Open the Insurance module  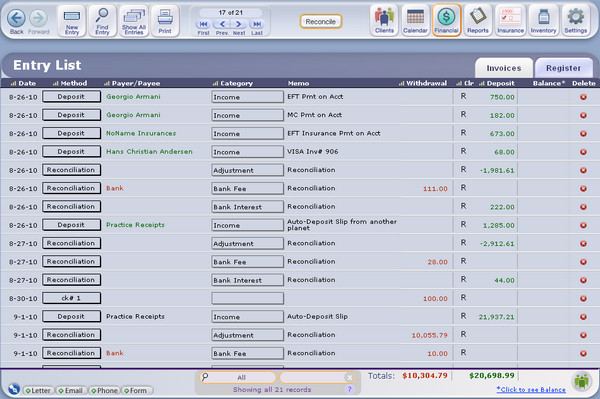[510, 21]
